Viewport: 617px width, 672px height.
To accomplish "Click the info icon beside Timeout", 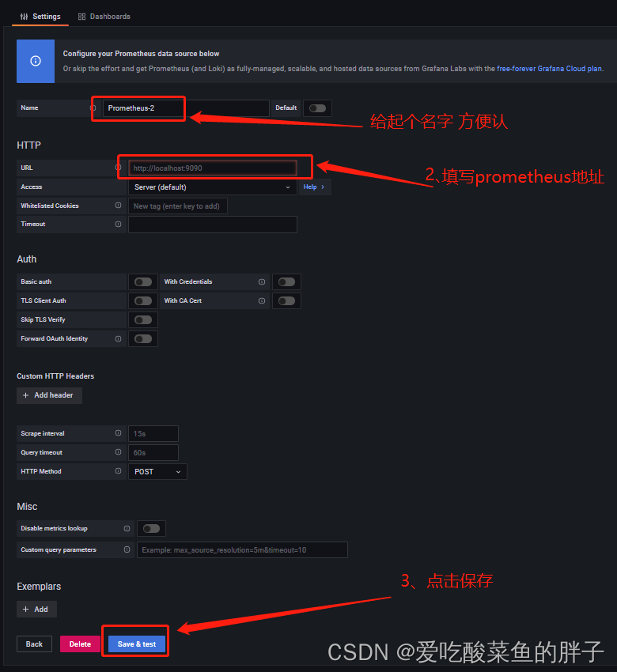I will point(119,225).
